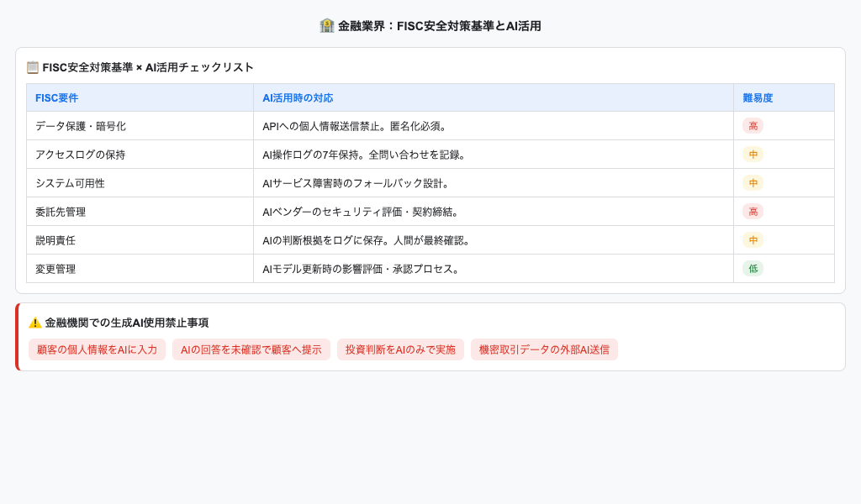
Task: Click the warning triangle icon above the prohibition list
Action: 33,321
